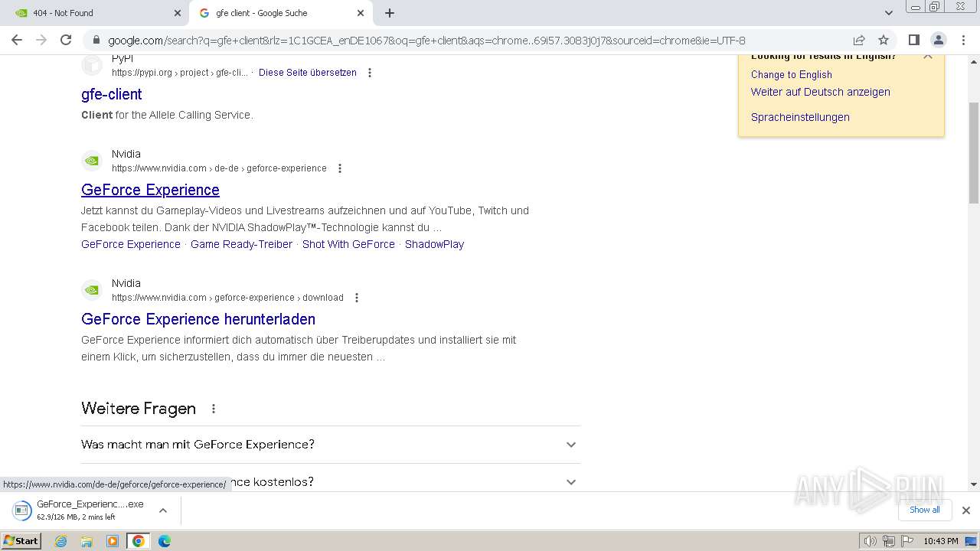Go back to the previous page
The width and height of the screenshot is (980, 551).
(x=17, y=40)
